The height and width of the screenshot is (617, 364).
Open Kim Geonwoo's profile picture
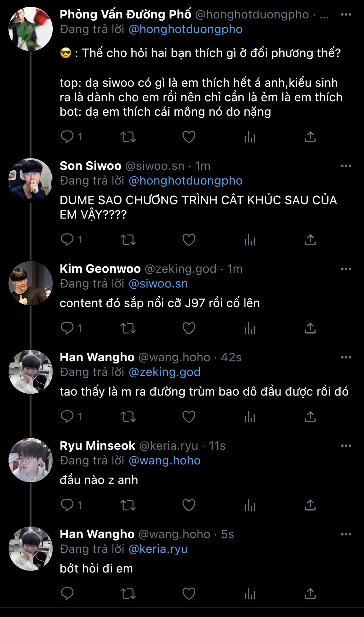pos(31,283)
